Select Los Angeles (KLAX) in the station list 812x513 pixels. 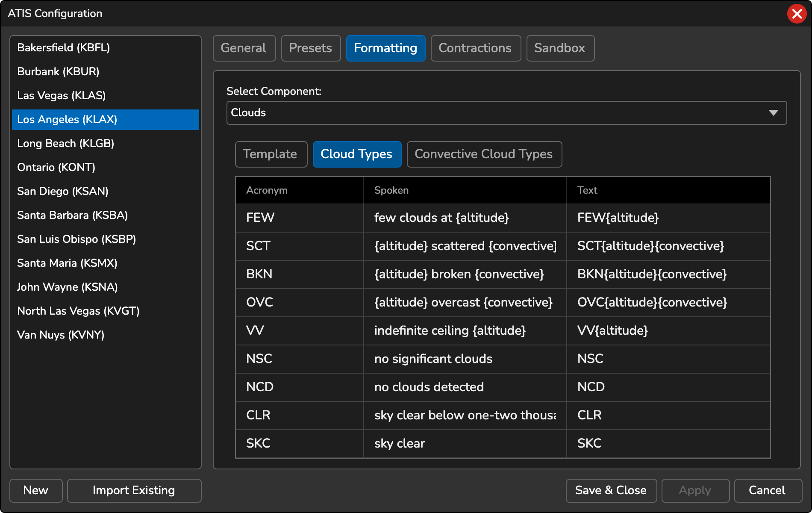[106, 120]
